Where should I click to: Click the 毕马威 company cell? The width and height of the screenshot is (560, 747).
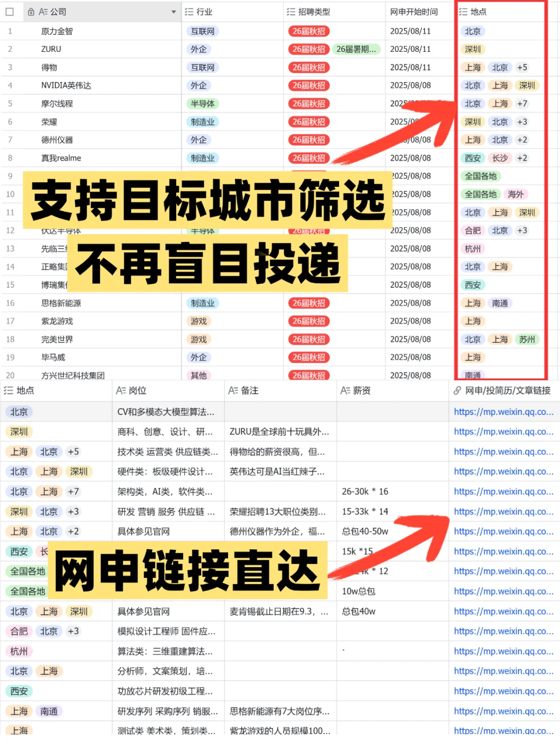click(x=53, y=357)
